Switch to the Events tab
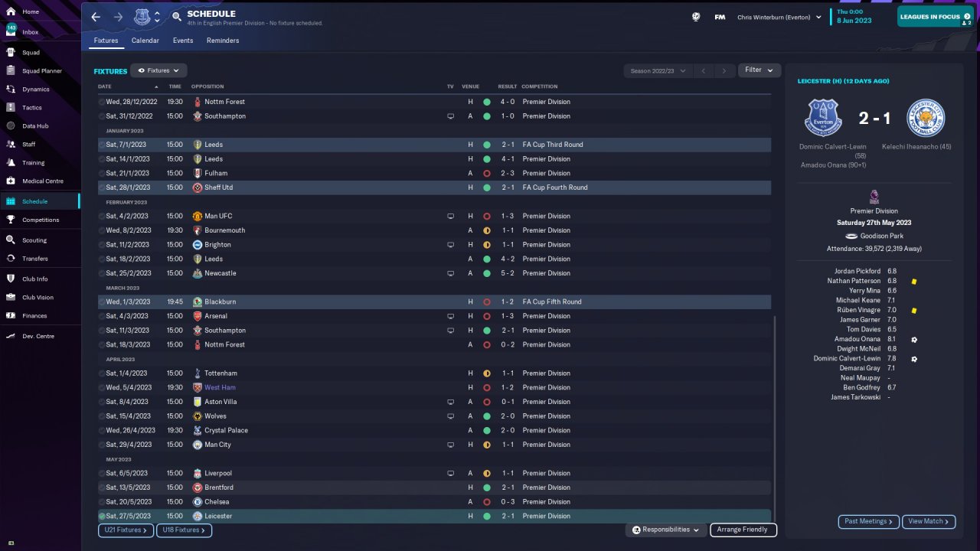Image resolution: width=980 pixels, height=551 pixels. pos(183,41)
